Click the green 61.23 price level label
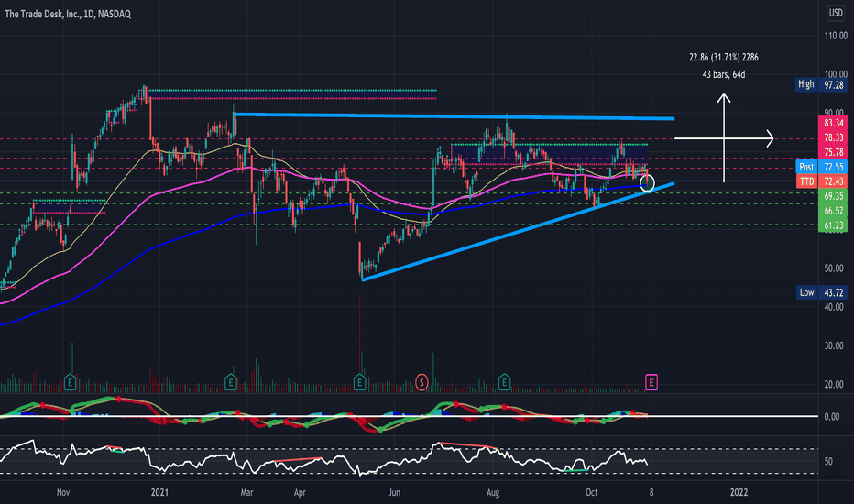 point(833,225)
